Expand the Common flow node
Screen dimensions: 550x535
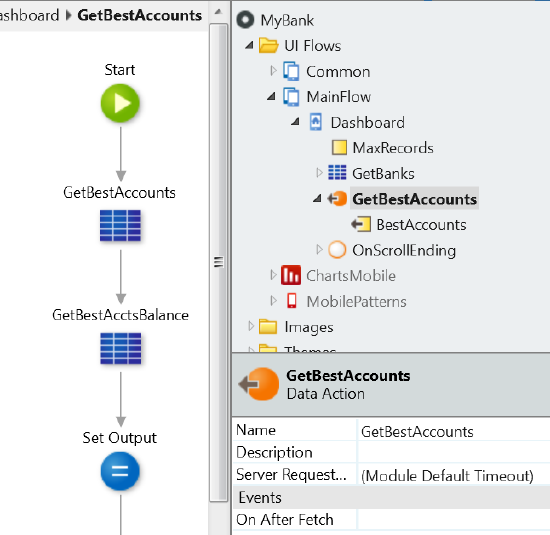coord(273,71)
